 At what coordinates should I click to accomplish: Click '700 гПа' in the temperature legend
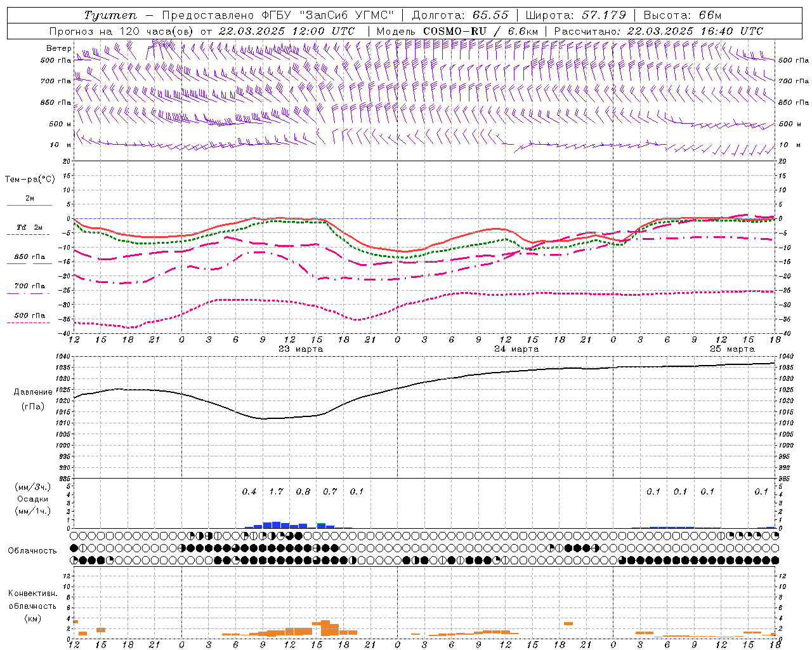pos(29,286)
